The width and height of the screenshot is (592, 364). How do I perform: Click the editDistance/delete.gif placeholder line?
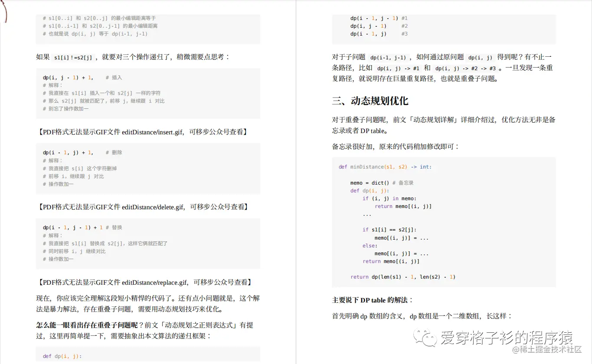143,207
